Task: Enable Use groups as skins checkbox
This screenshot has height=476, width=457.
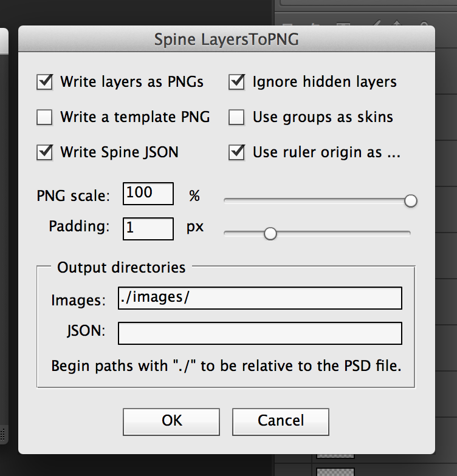Action: click(x=237, y=117)
